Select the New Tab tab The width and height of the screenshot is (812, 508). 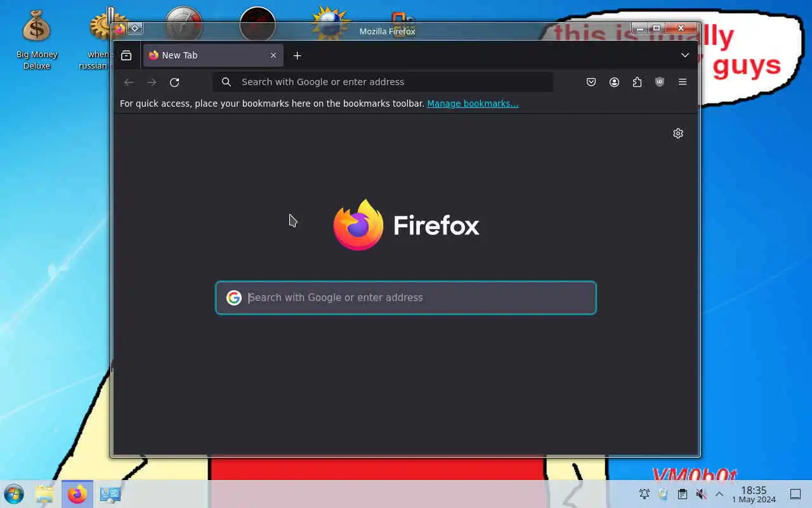(x=213, y=55)
